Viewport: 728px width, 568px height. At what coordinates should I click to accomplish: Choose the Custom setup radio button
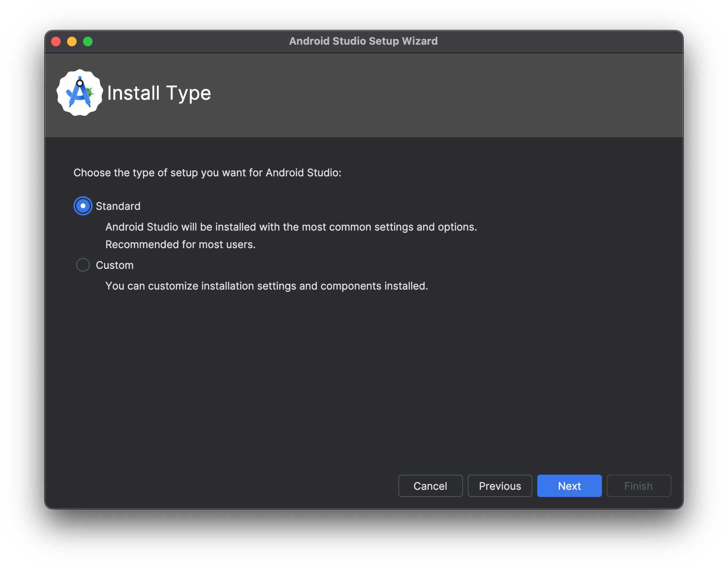pos(83,265)
